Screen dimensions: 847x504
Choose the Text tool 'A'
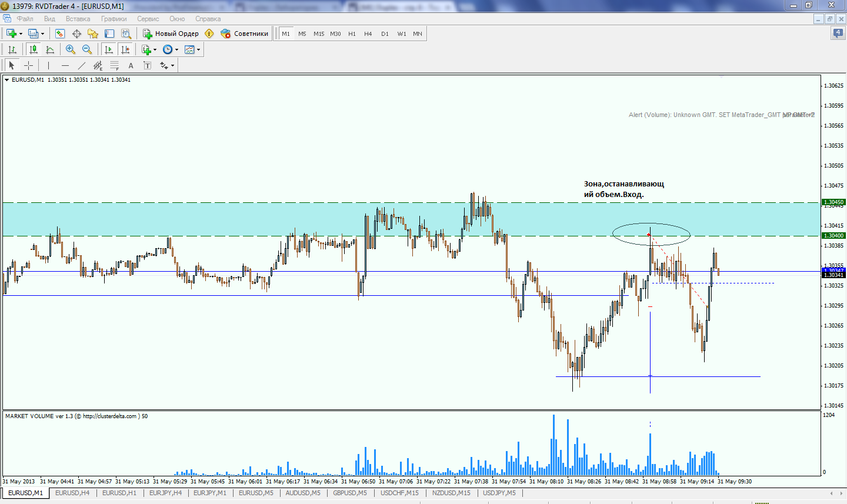pos(131,65)
